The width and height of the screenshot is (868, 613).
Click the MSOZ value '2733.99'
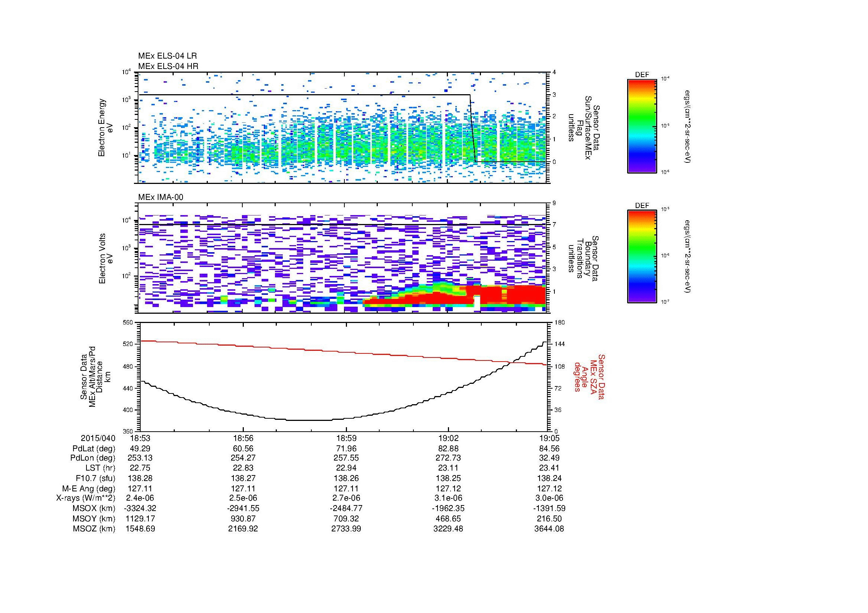click(346, 529)
